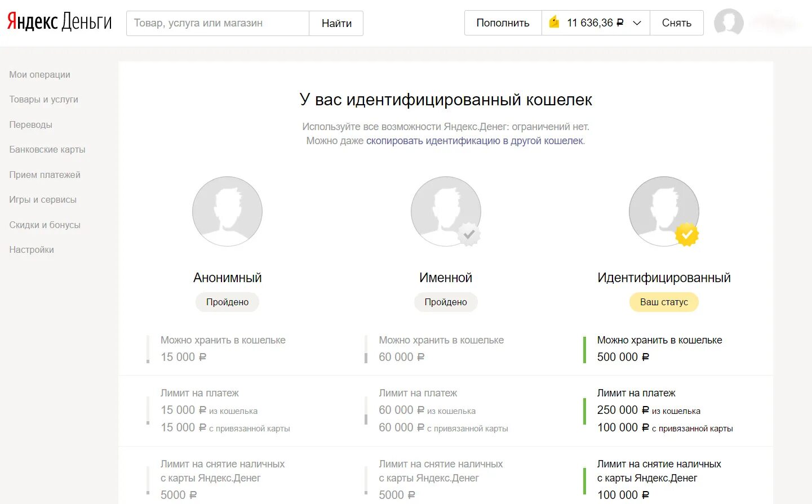Click the Идентифицированный avatar image
812x504 pixels.
point(664,211)
